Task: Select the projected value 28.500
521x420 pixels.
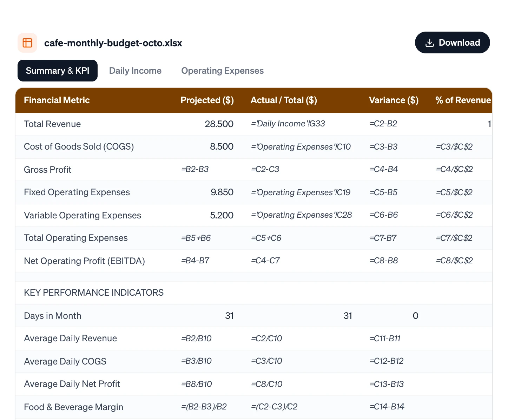Action: click(219, 124)
